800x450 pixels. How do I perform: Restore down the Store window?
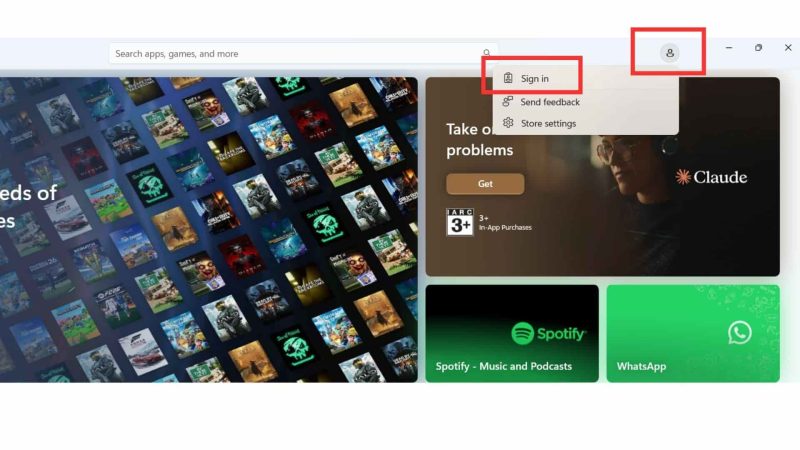click(758, 47)
